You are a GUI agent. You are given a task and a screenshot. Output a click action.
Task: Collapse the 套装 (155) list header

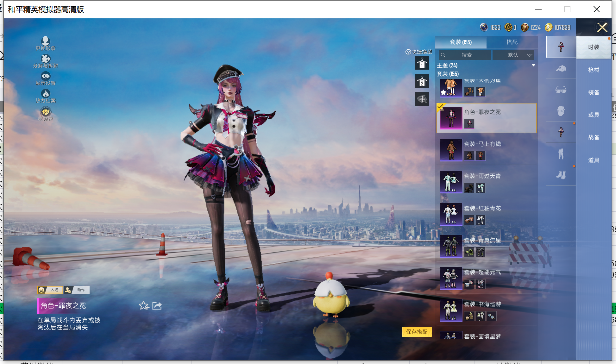coord(448,74)
